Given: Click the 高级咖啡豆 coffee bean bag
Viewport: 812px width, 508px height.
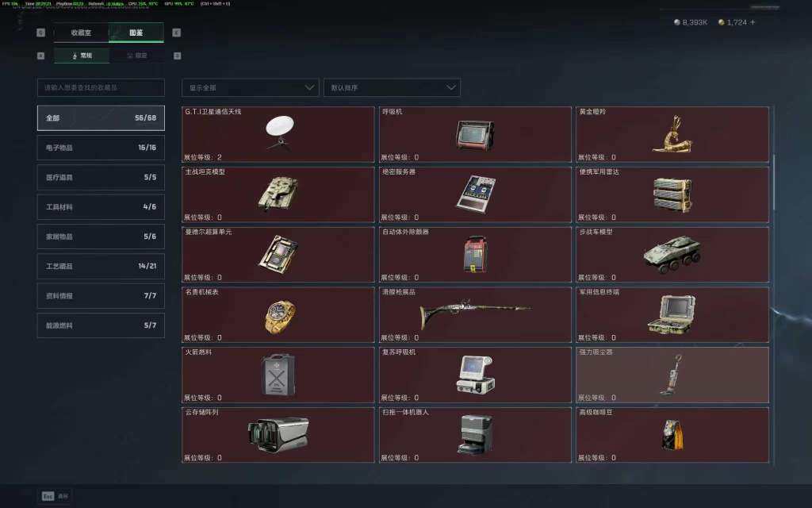Looking at the screenshot, I should 672,435.
